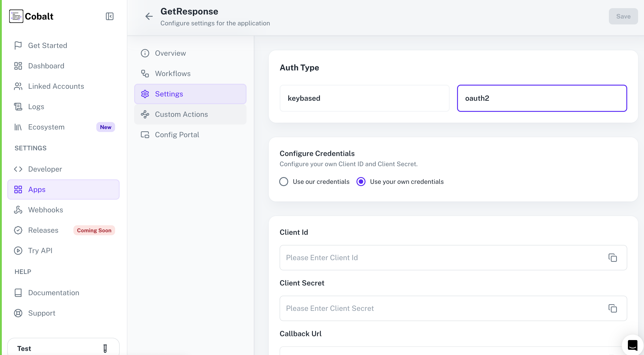Click the Settings gear icon
Image resolution: width=644 pixels, height=355 pixels.
click(145, 94)
